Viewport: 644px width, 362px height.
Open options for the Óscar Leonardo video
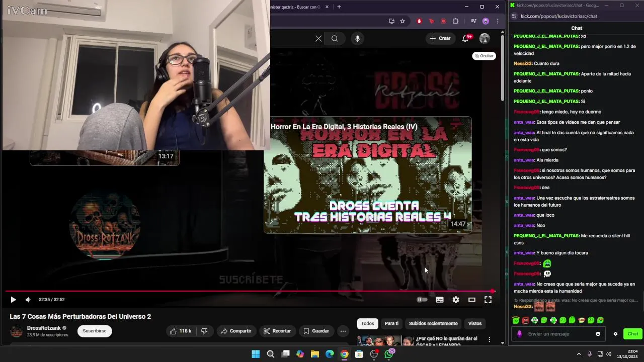(x=489, y=340)
